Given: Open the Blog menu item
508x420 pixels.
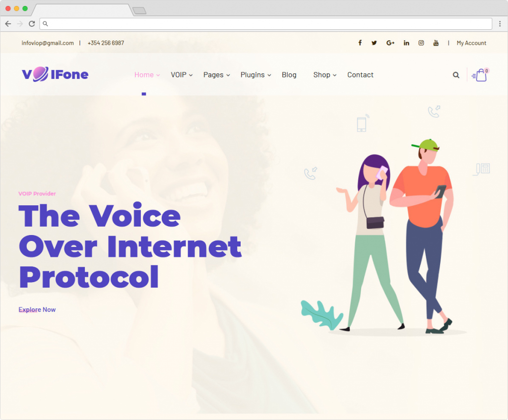Looking at the screenshot, I should point(289,75).
